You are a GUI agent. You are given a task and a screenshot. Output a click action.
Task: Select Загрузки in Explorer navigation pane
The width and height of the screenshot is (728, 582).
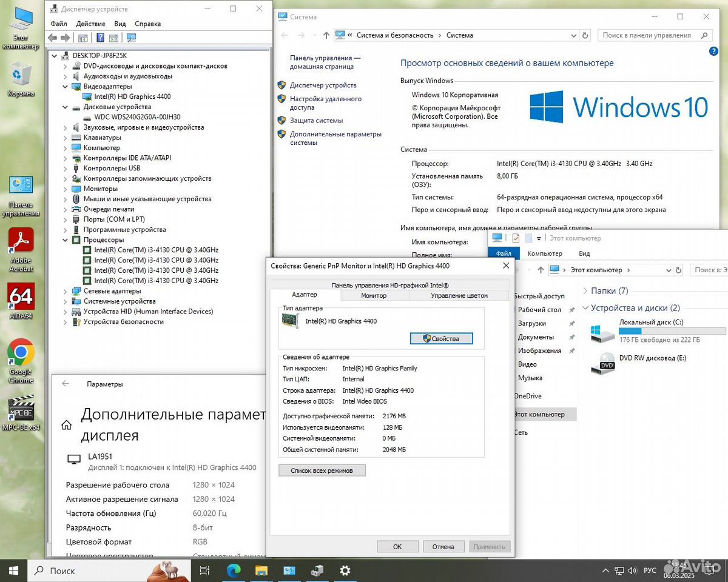[x=532, y=324]
